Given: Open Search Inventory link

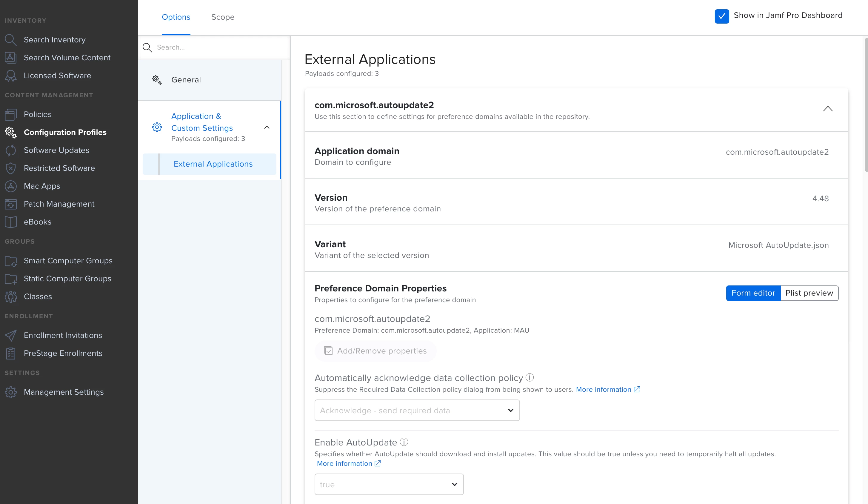Looking at the screenshot, I should (x=54, y=40).
